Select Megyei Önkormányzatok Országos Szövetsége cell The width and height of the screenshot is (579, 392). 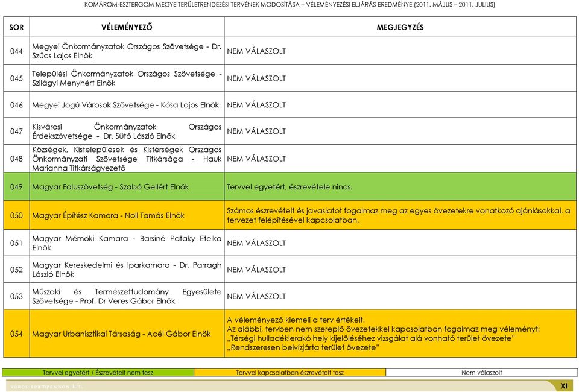point(127,51)
